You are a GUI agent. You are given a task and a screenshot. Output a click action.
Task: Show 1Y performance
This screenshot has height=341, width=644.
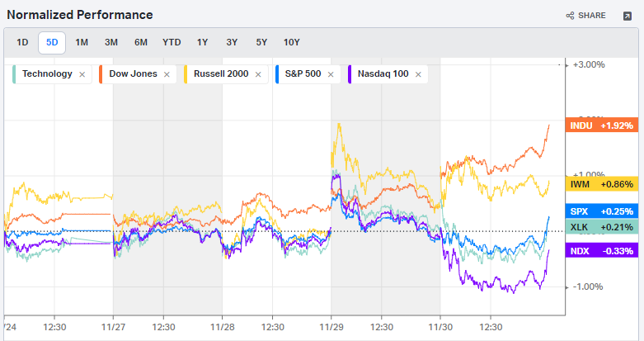click(x=203, y=42)
